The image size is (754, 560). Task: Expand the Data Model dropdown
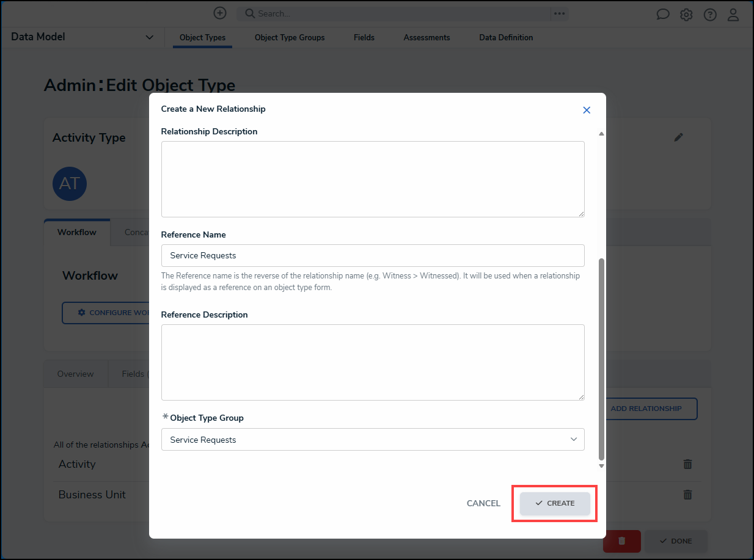coord(149,37)
